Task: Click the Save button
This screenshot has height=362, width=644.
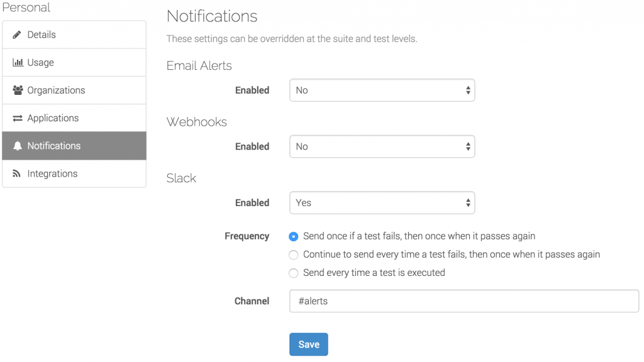Action: coord(308,344)
